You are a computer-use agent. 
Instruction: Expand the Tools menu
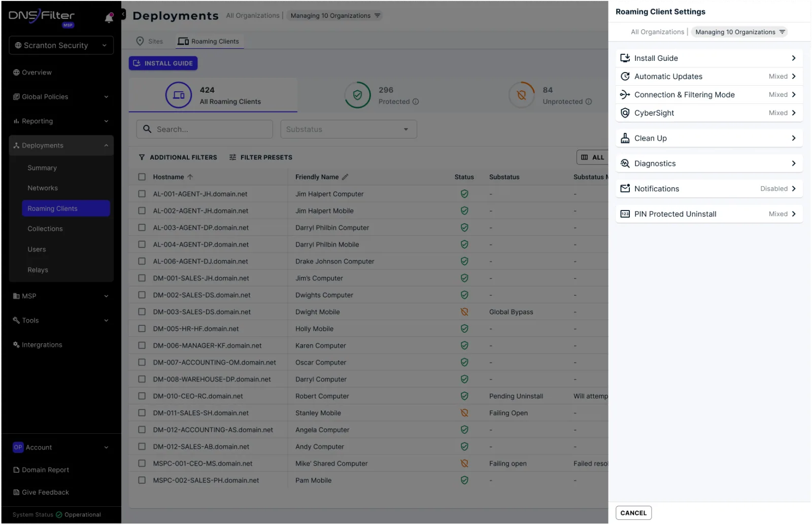pyautogui.click(x=61, y=321)
